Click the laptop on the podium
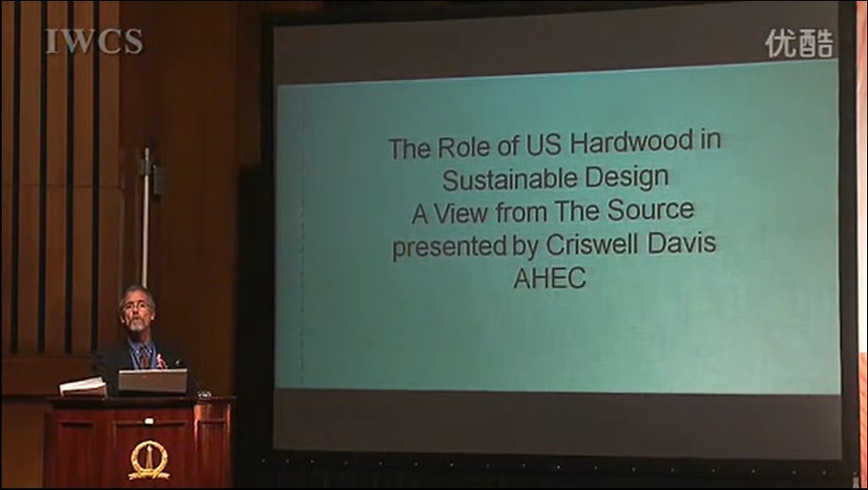 (x=153, y=381)
